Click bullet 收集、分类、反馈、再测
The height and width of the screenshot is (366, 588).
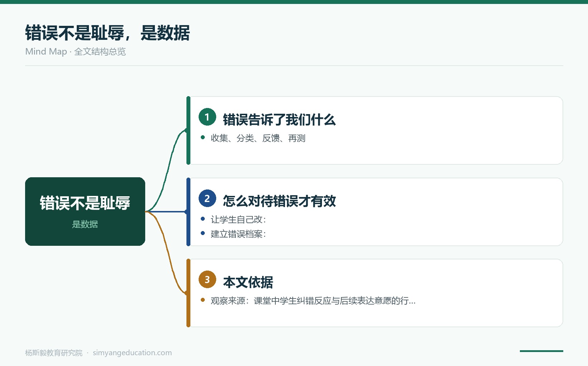[258, 138]
